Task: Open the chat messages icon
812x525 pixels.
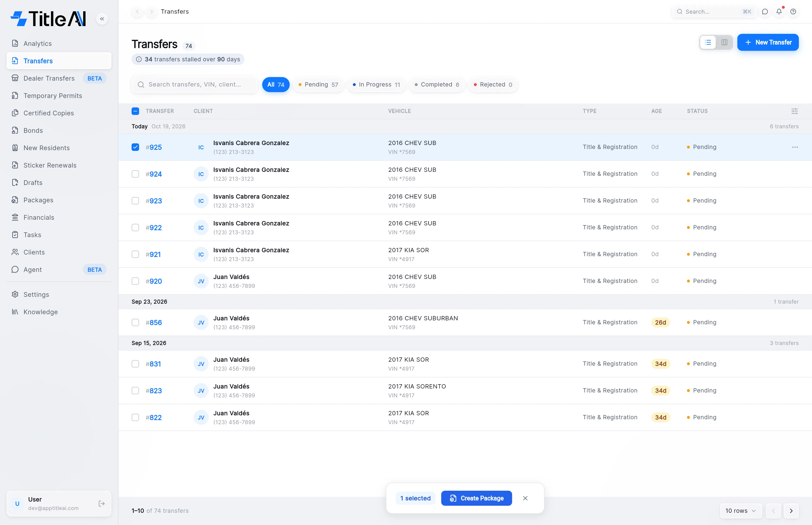Action: click(x=765, y=12)
